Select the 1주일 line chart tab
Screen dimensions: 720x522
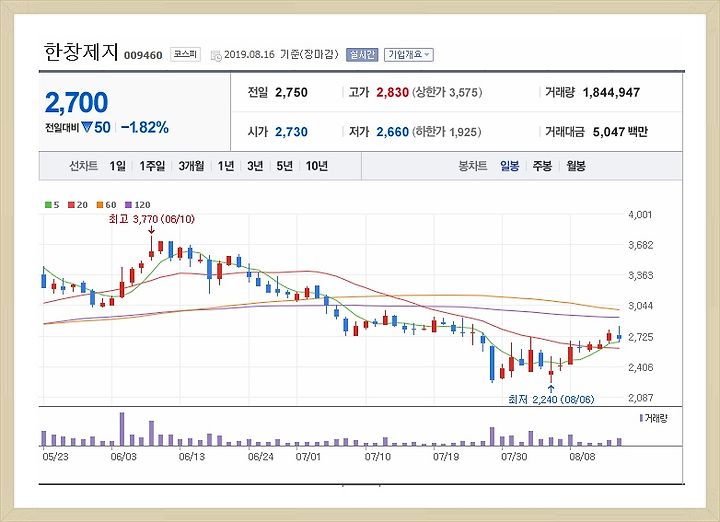(152, 166)
